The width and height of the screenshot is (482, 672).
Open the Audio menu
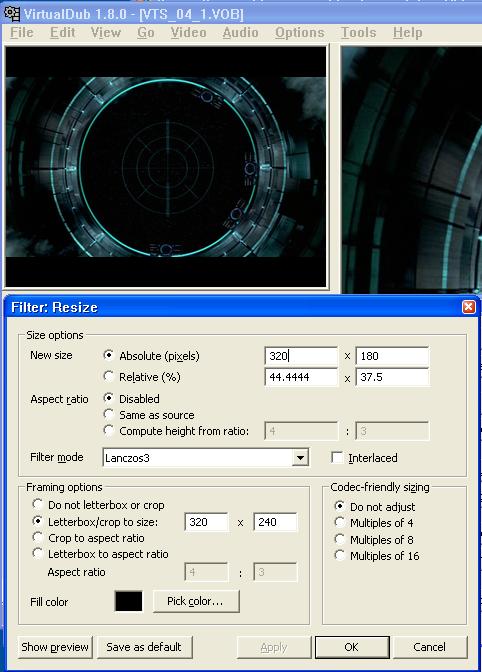[x=240, y=33]
